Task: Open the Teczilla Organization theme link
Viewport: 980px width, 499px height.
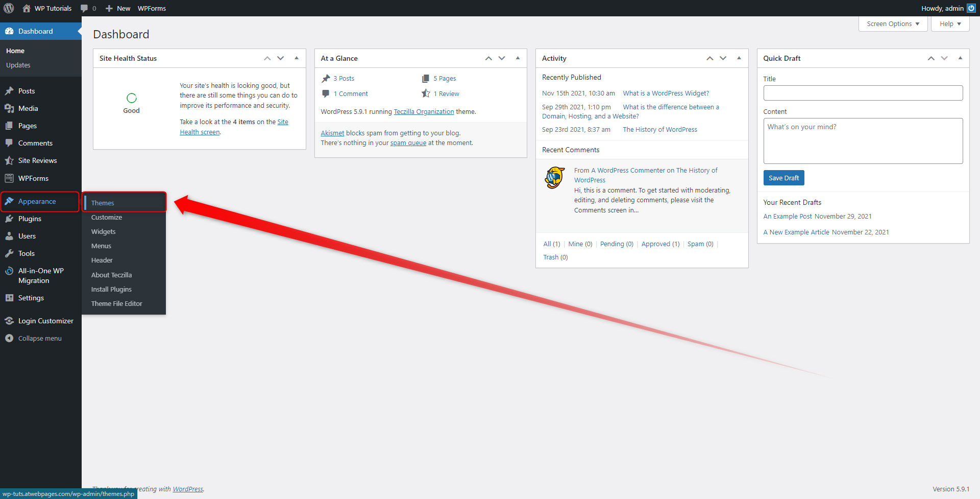Action: pyautogui.click(x=424, y=111)
